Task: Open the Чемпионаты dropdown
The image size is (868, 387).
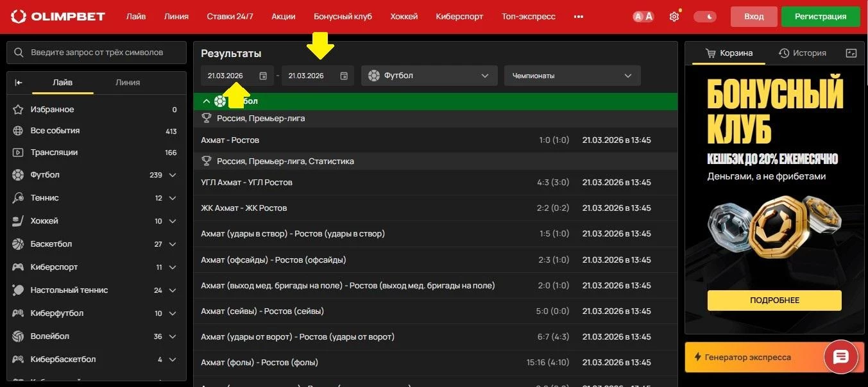Action: click(572, 76)
